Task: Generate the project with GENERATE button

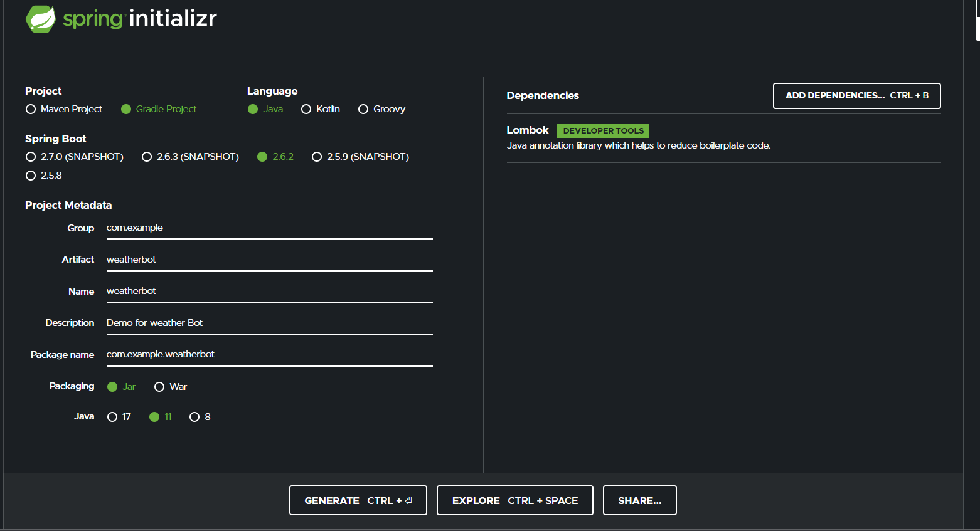Action: [358, 500]
